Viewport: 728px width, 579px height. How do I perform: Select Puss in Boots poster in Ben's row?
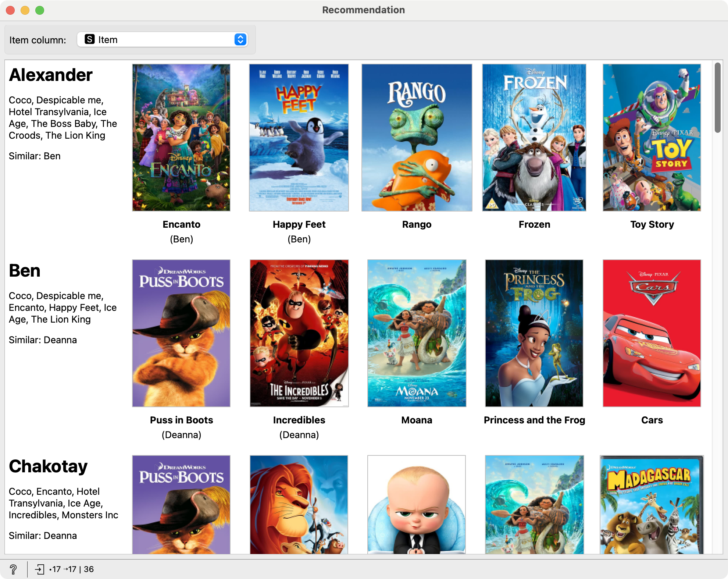tap(181, 333)
